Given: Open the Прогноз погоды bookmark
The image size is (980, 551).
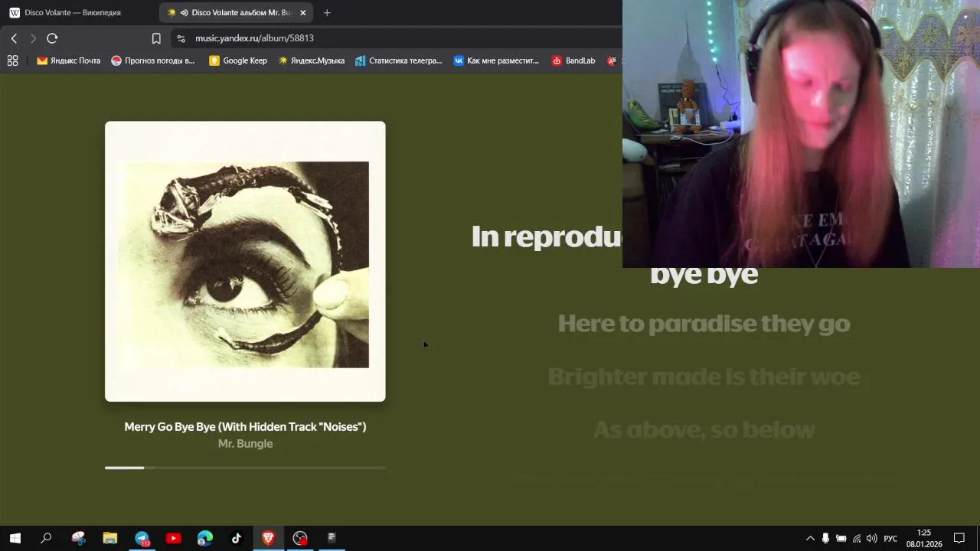Looking at the screenshot, I should (x=152, y=60).
